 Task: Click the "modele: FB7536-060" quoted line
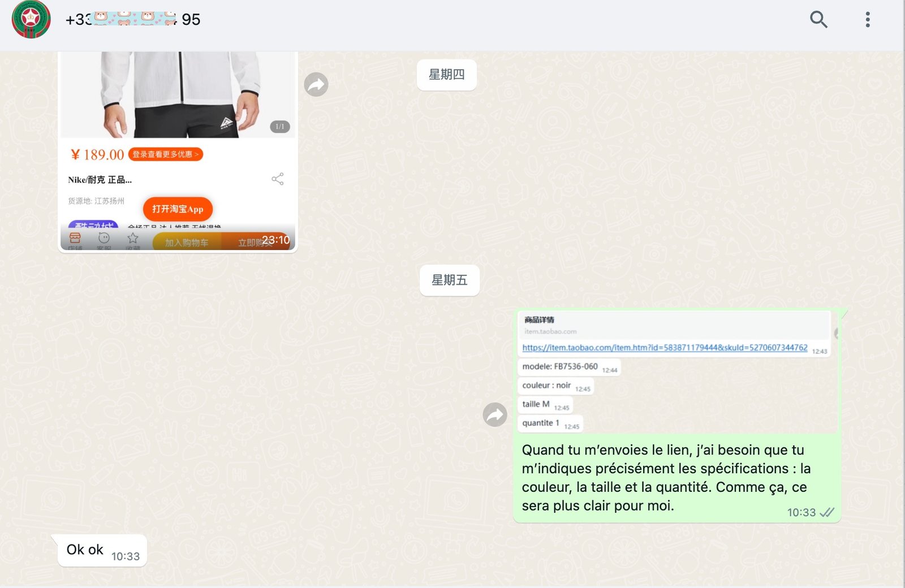coord(560,366)
